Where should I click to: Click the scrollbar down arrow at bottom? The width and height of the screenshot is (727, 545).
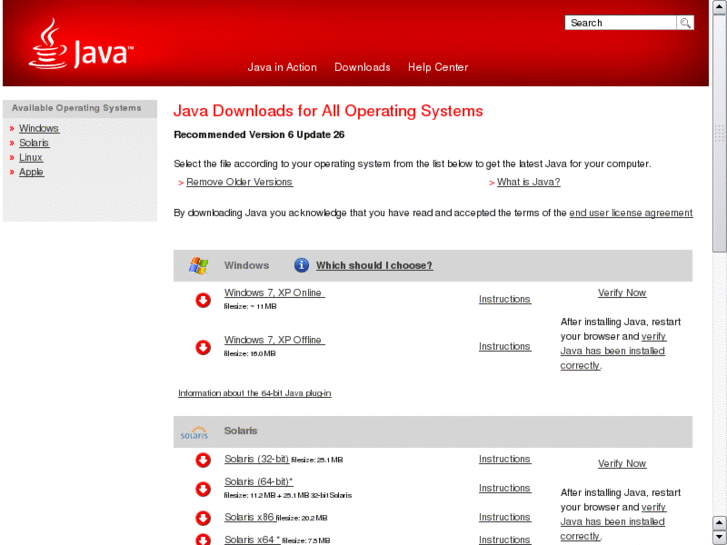click(719, 537)
